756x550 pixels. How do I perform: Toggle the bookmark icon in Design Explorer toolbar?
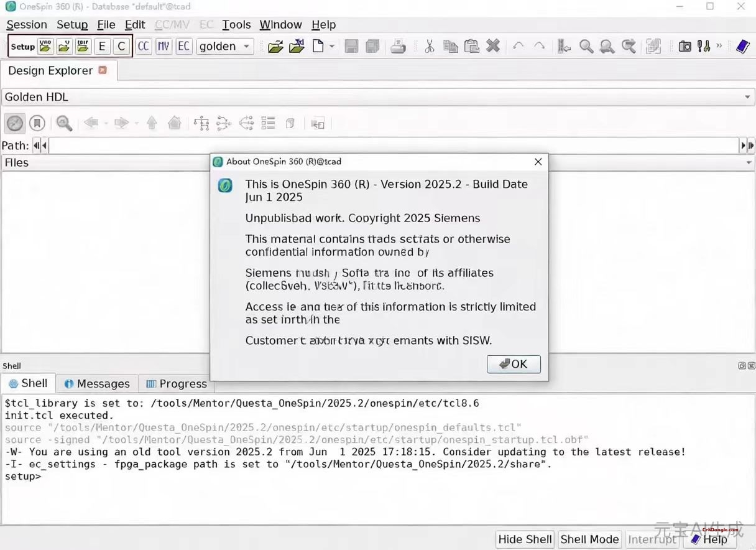click(37, 123)
